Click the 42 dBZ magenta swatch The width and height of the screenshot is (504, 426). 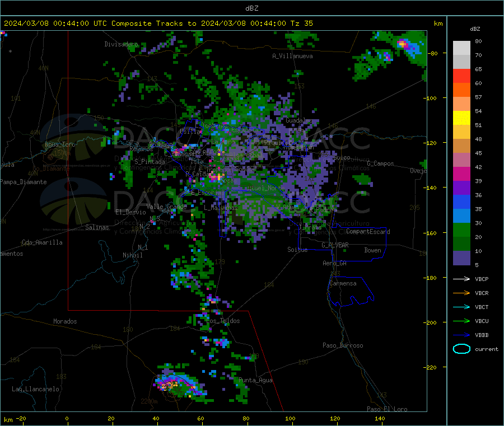(461, 174)
